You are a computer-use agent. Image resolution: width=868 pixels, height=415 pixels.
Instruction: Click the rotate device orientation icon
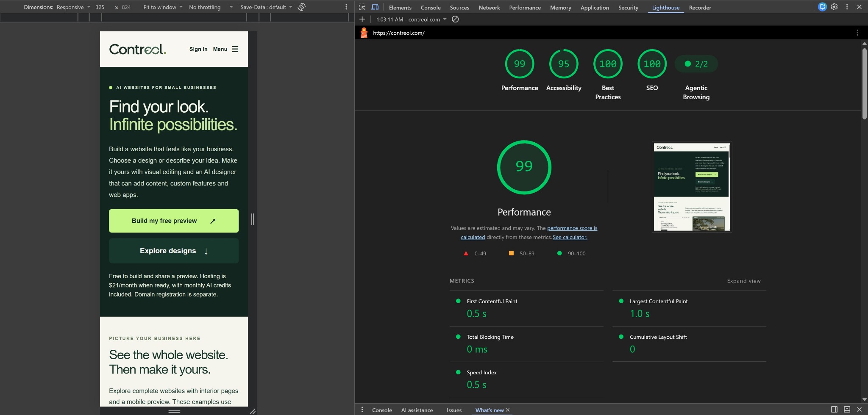coord(301,7)
